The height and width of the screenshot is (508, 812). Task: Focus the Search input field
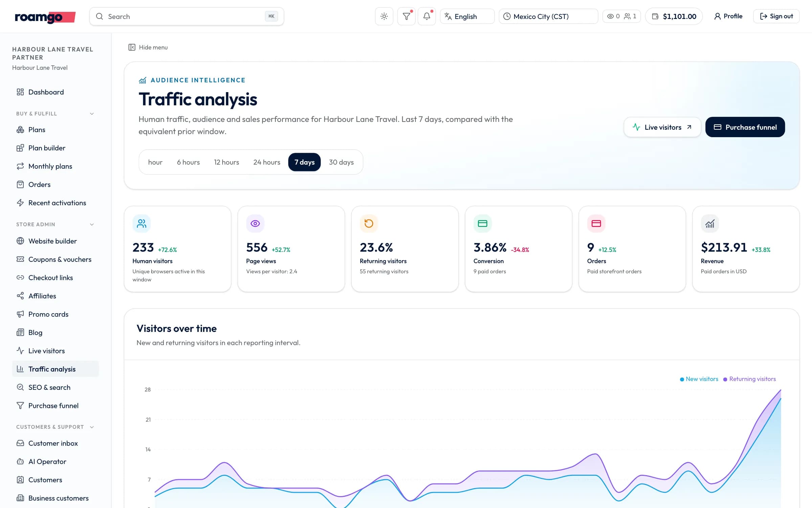(186, 16)
